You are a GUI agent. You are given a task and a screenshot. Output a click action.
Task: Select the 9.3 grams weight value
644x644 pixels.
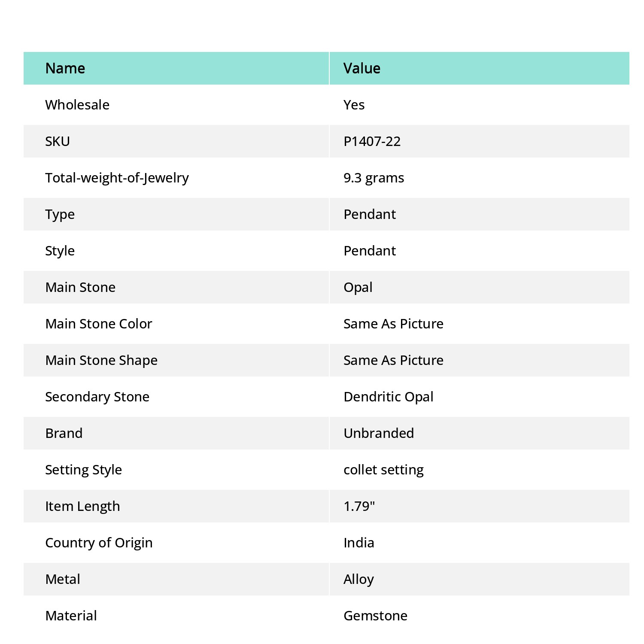374,178
